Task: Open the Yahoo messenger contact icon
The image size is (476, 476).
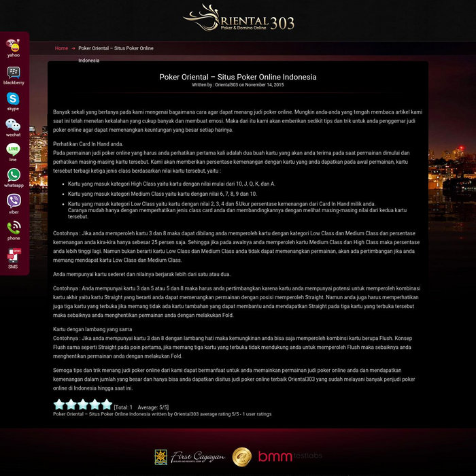Action: 13,48
